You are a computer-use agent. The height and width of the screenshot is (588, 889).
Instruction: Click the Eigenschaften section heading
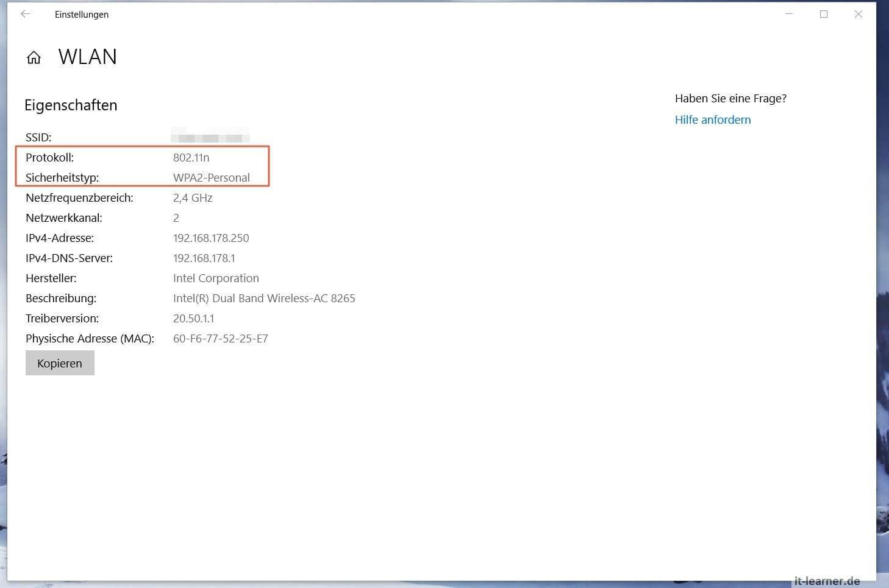pyautogui.click(x=71, y=105)
